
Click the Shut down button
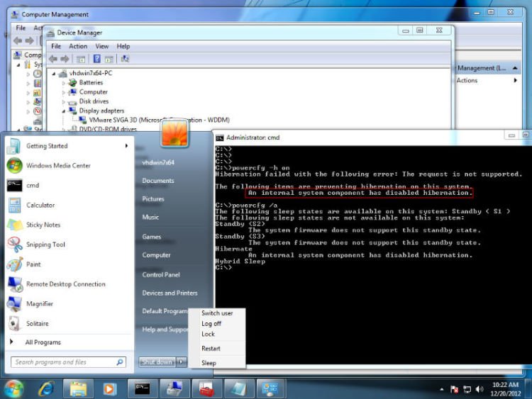157,362
